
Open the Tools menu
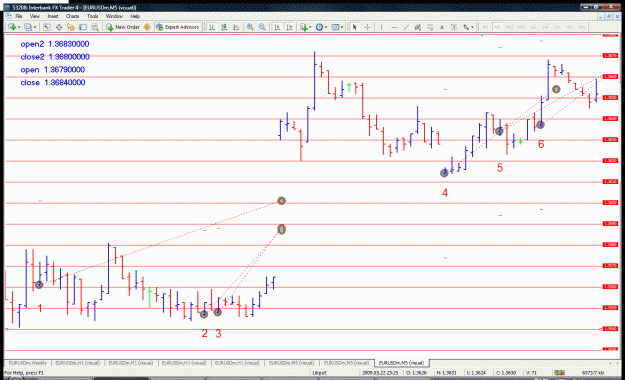[x=92, y=16]
